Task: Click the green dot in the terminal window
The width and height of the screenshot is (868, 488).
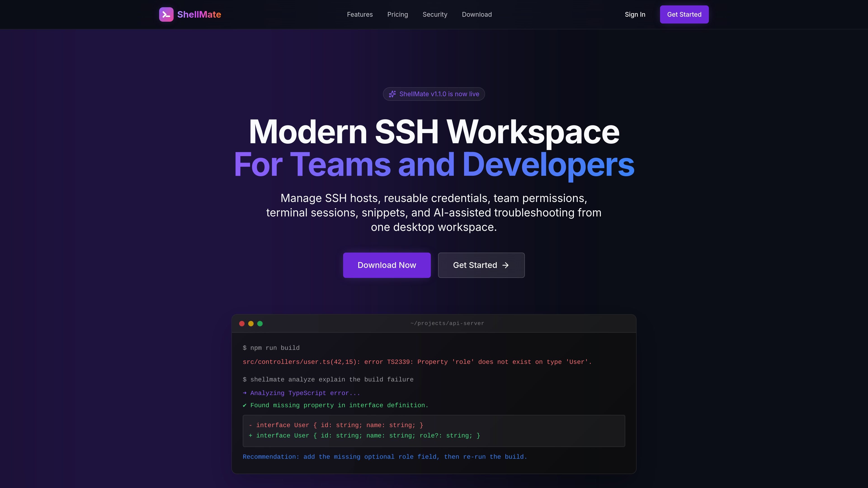Action: pyautogui.click(x=260, y=324)
